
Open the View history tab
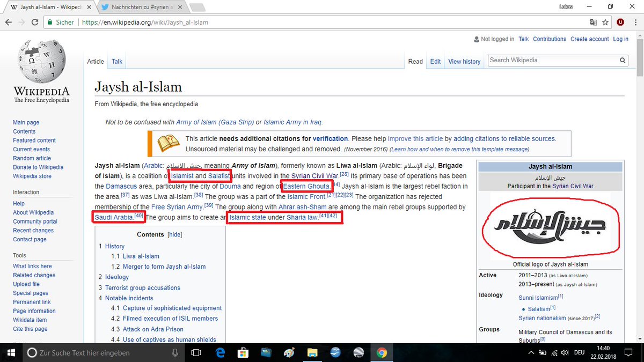tap(464, 61)
